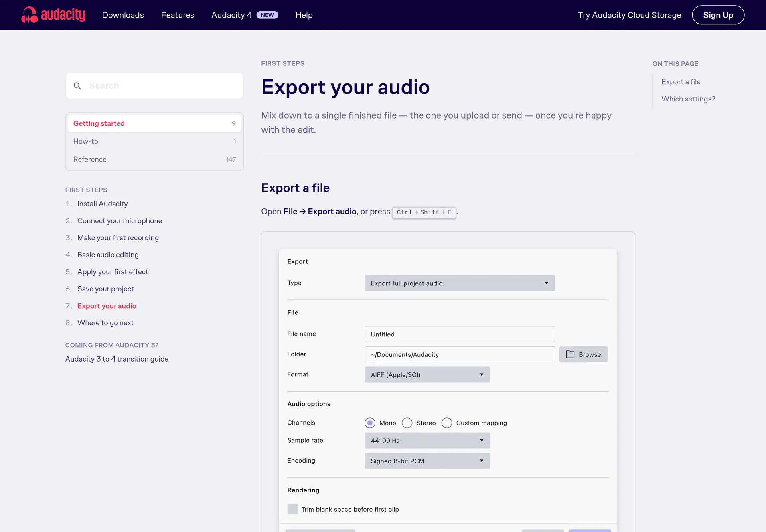The width and height of the screenshot is (766, 532).
Task: Click the NEW badge beside Audacity 4
Action: (267, 15)
